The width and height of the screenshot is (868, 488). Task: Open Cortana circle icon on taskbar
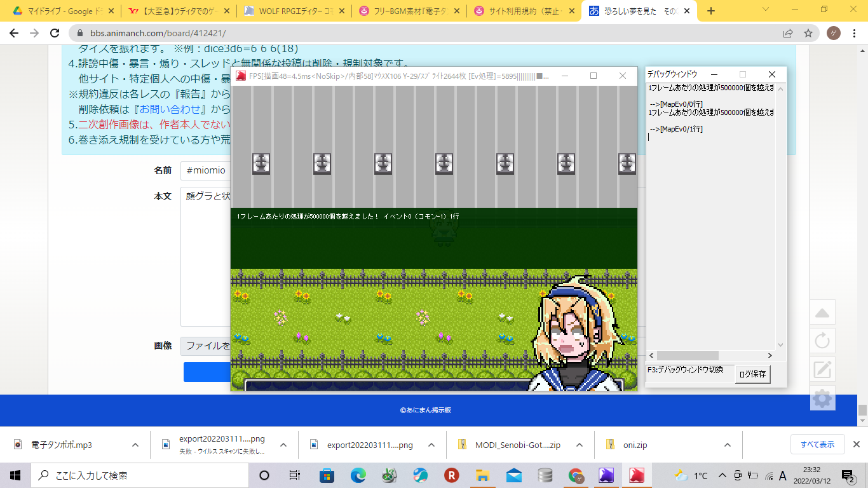264,475
